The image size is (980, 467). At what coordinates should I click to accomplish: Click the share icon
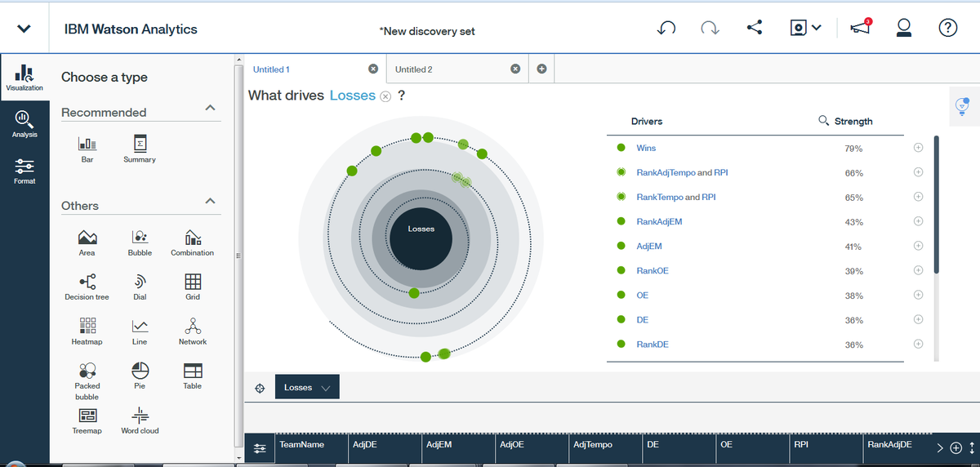click(x=755, y=28)
